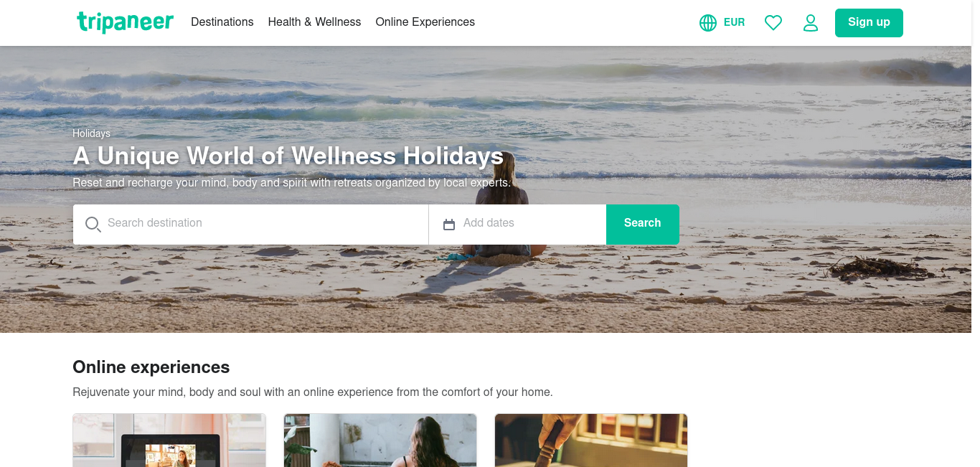This screenshot has height=467, width=980.
Task: Focus the Search destination field
Action: pyautogui.click(x=251, y=225)
